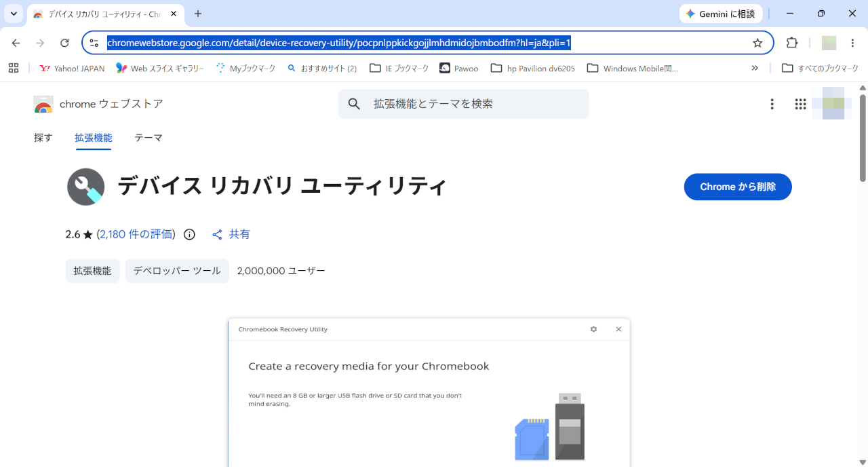Open the apps grid in bookmarks bar
The width and height of the screenshot is (868, 467).
[x=14, y=68]
